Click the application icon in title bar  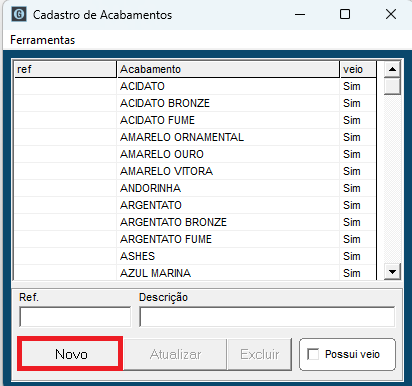click(19, 15)
